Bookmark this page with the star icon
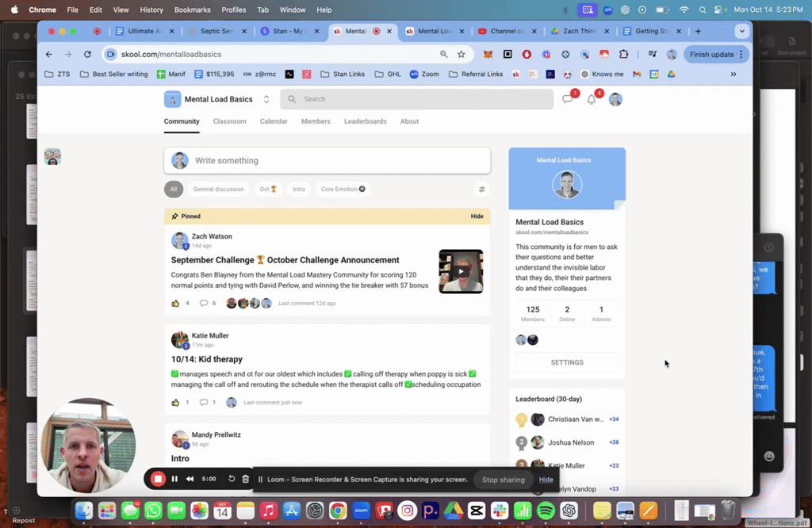812x528 pixels. click(461, 55)
